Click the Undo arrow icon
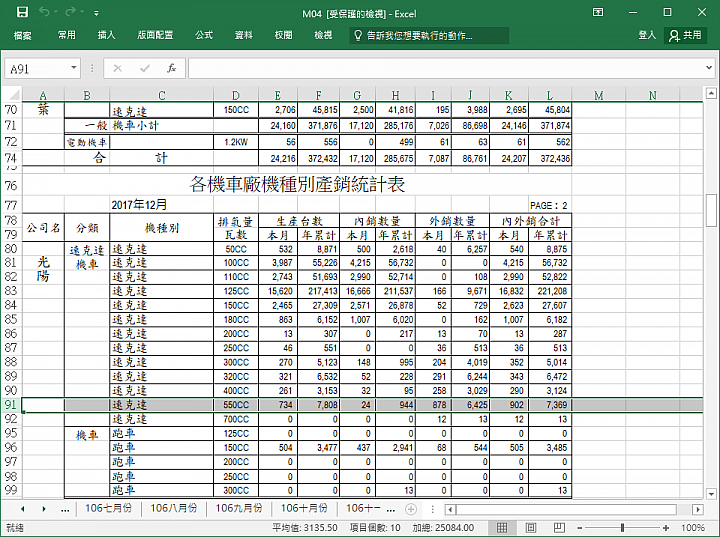The image size is (720, 537). pos(44,12)
